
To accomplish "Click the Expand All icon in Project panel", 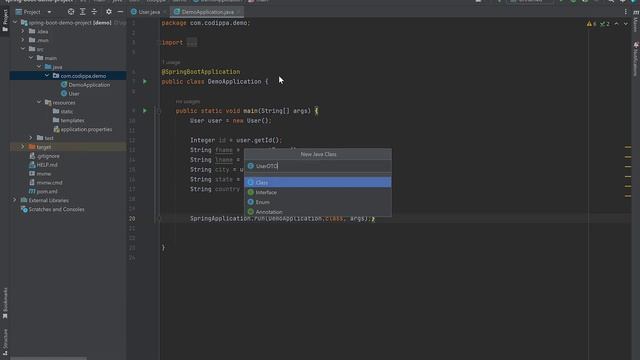I will tap(82, 12).
